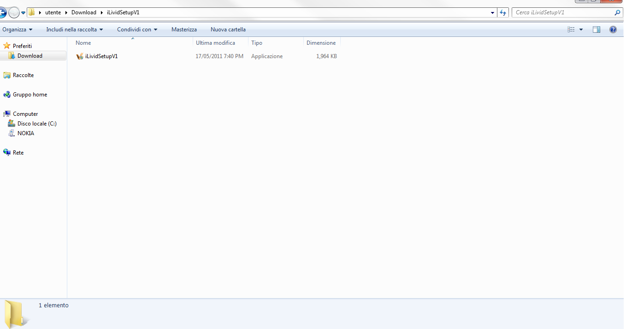This screenshot has width=644, height=329.
Task: Show the preview pane
Action: pos(597,30)
